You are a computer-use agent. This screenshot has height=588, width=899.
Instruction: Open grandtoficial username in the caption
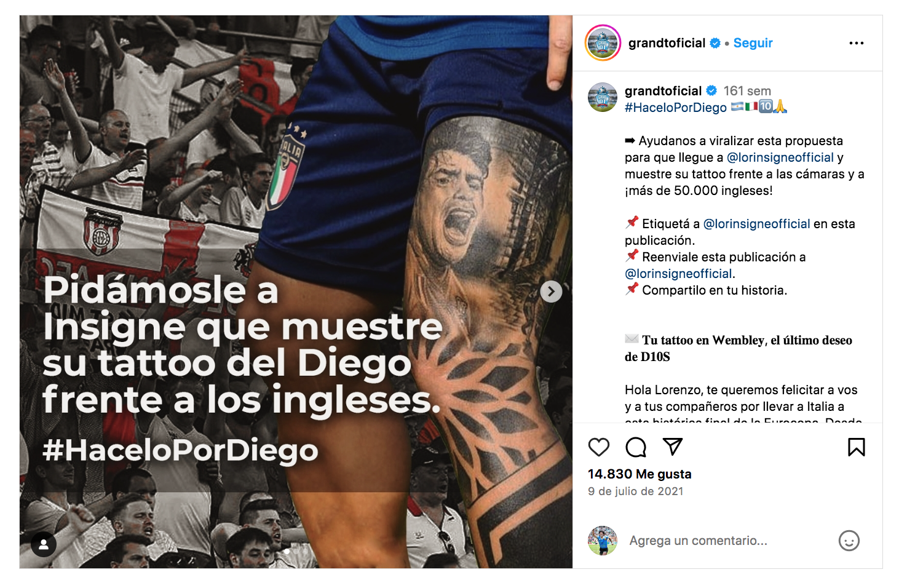[x=663, y=91]
